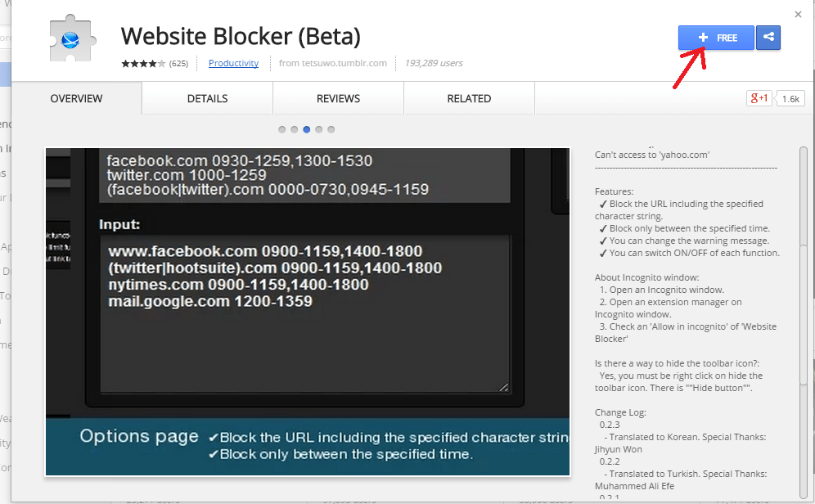Close the extension details dialog

click(x=798, y=15)
